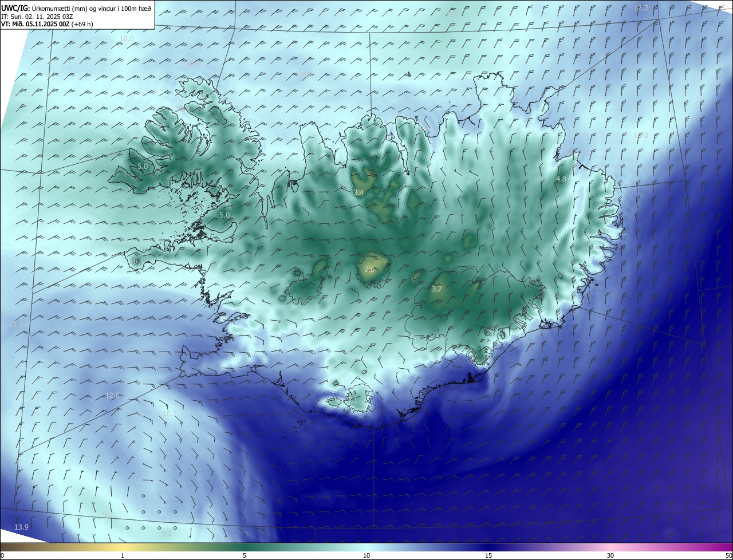Click the 9.2 value label
733x560 pixels.
coord(108,514)
